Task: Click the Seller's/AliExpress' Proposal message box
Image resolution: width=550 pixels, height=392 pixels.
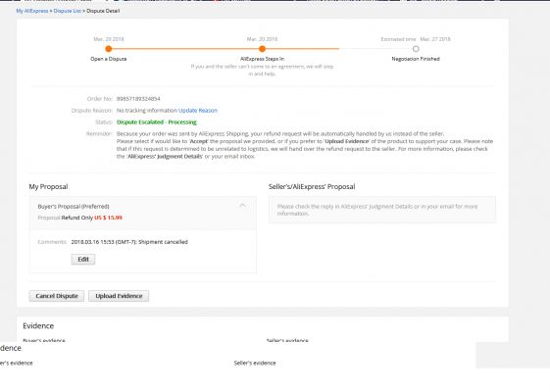Action: [x=382, y=210]
